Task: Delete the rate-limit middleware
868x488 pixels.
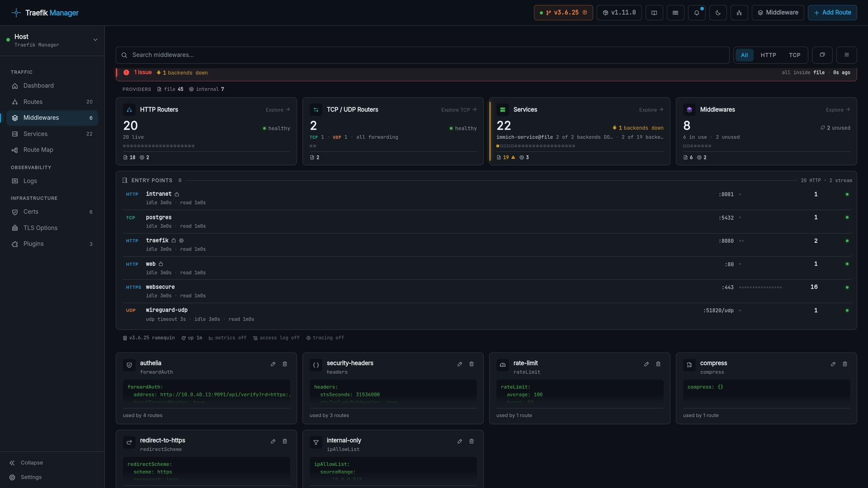Action: pyautogui.click(x=658, y=364)
